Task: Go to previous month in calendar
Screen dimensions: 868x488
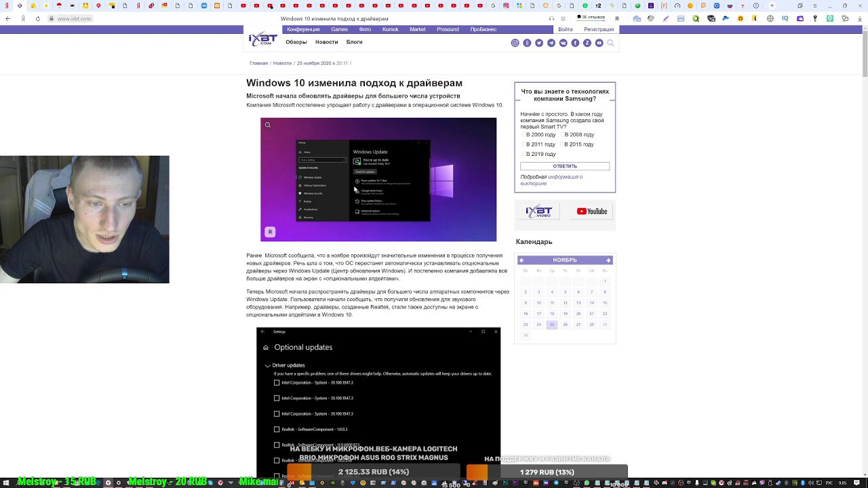Action: (x=521, y=260)
